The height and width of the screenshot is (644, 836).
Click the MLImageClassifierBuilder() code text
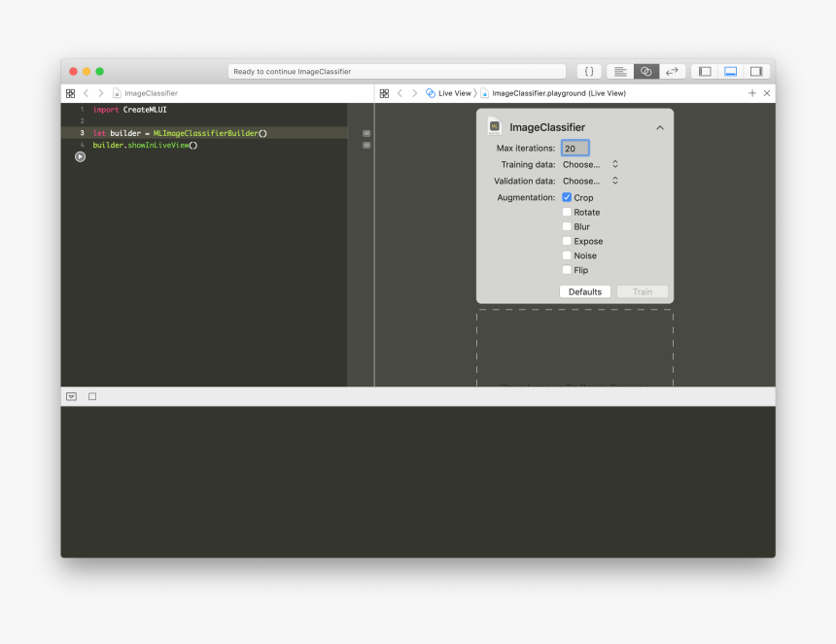pos(210,133)
